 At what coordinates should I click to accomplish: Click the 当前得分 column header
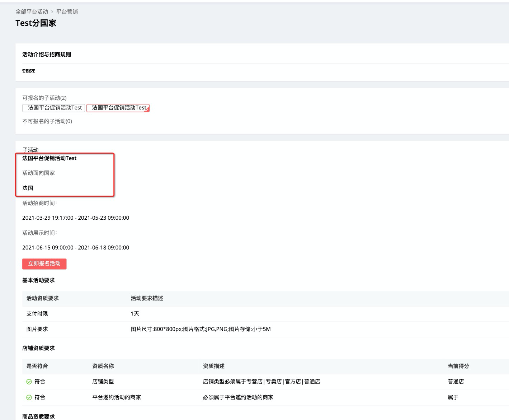[458, 366]
